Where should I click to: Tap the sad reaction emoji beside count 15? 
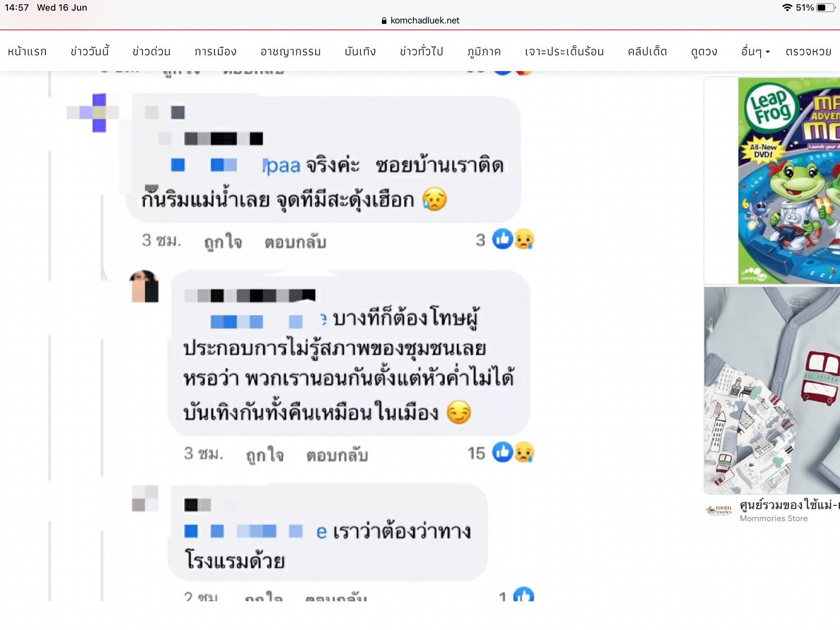point(524,452)
